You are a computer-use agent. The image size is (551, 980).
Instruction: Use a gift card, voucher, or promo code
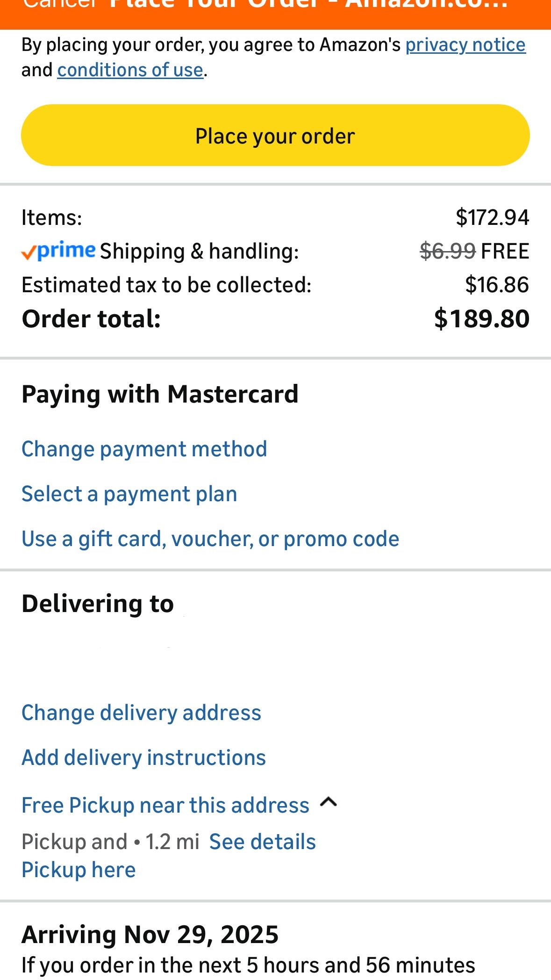tap(210, 538)
